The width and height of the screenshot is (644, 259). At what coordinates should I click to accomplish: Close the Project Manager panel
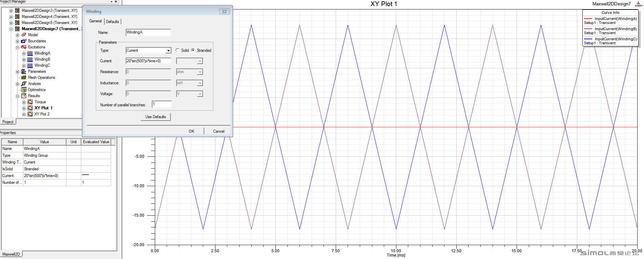click(x=116, y=2)
